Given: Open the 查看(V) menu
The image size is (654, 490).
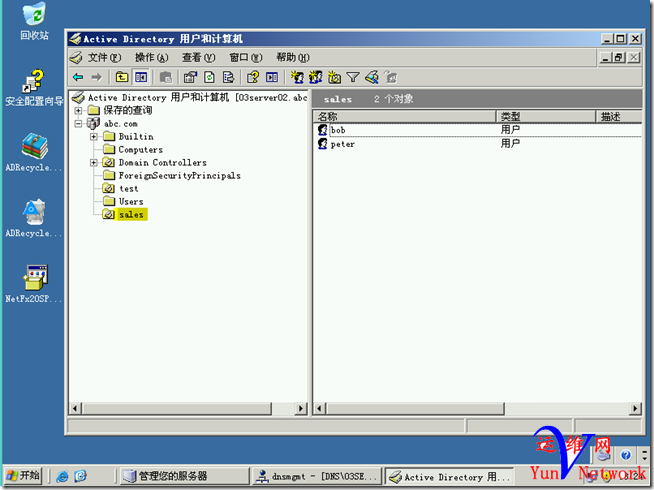Looking at the screenshot, I should click(199, 58).
